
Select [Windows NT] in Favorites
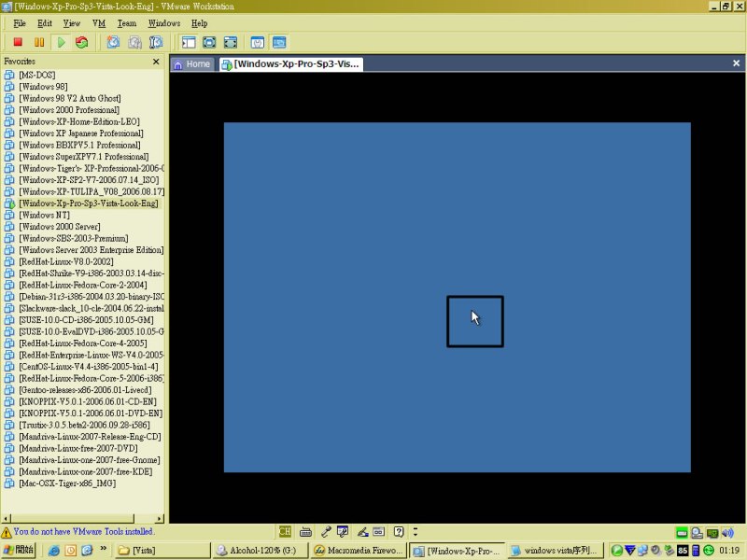point(44,216)
